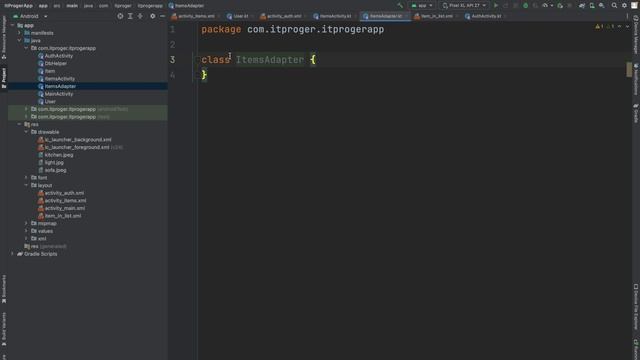Image resolution: width=640 pixels, height=360 pixels.
Task: Open the editor tabs overflow menu
Action: point(627,16)
